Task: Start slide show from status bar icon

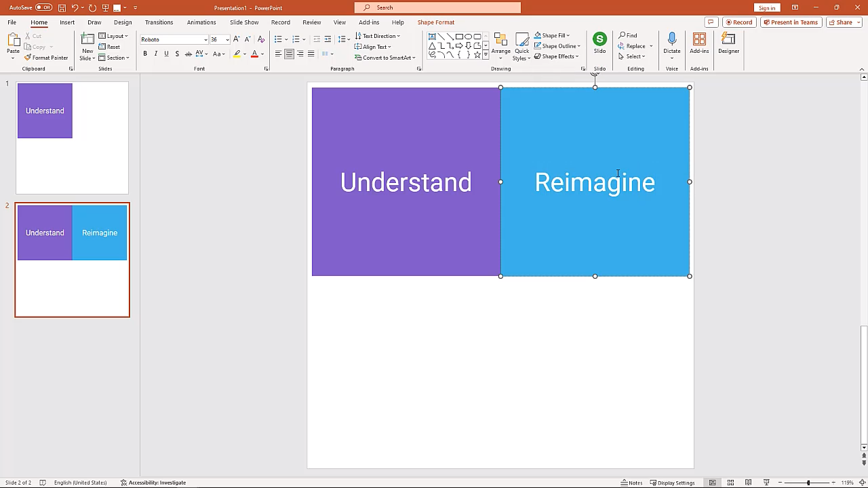Action: pyautogui.click(x=766, y=483)
